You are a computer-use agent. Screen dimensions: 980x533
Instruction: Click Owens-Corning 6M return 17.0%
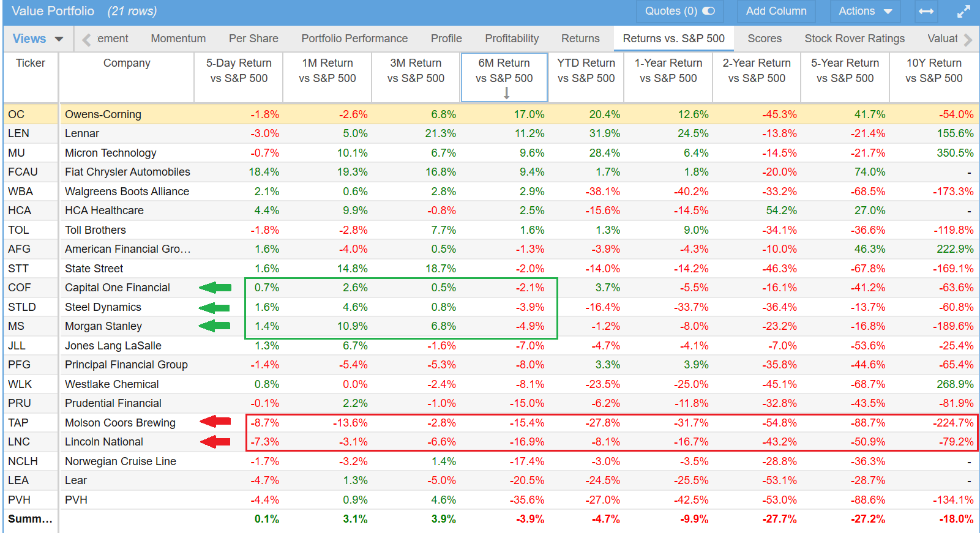529,114
